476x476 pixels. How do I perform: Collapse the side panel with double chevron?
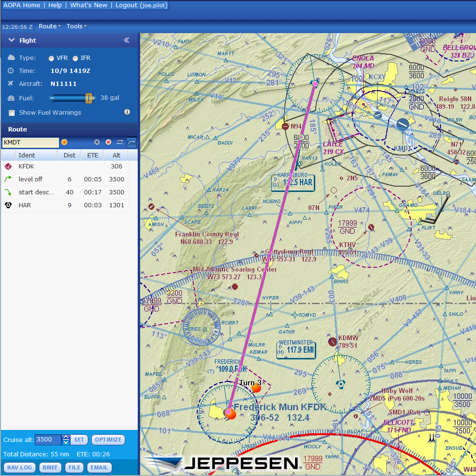[127, 40]
